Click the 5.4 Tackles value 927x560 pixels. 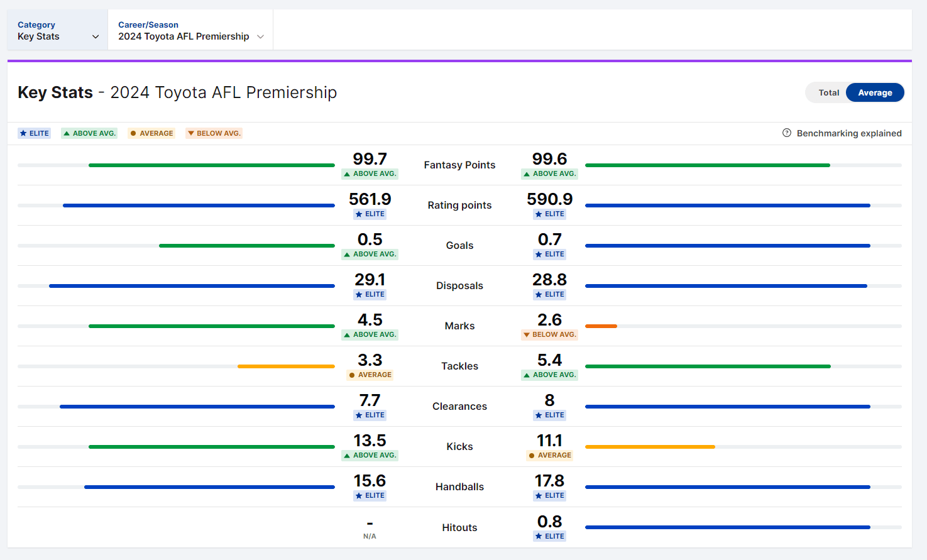[x=549, y=360]
